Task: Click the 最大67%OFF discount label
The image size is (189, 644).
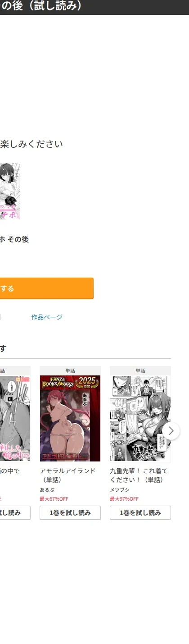Action: coord(54,499)
